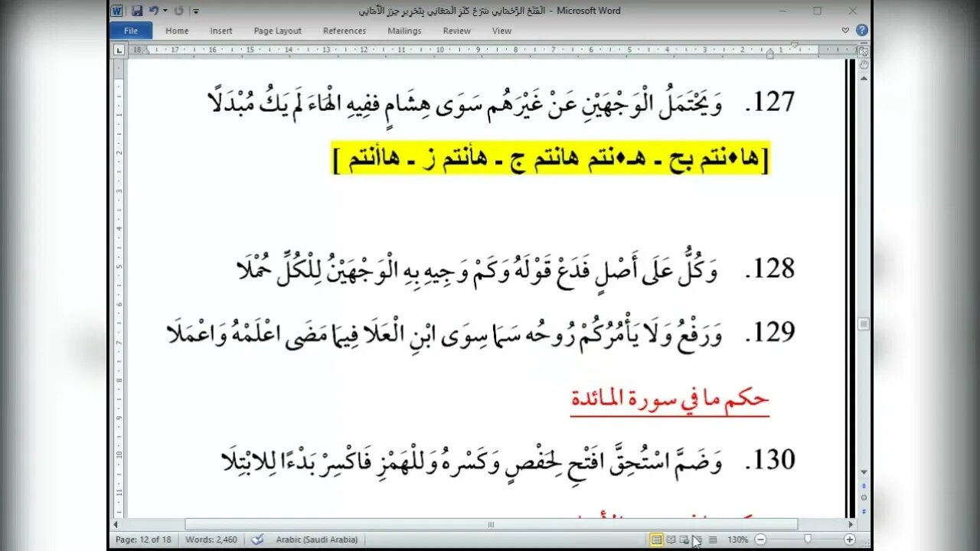This screenshot has height=551, width=980.
Task: Click the document title text in title bar
Action: click(490, 11)
